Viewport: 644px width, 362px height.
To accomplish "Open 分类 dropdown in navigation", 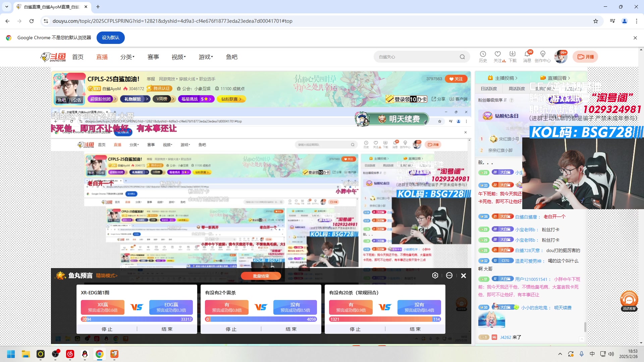I will point(127,57).
